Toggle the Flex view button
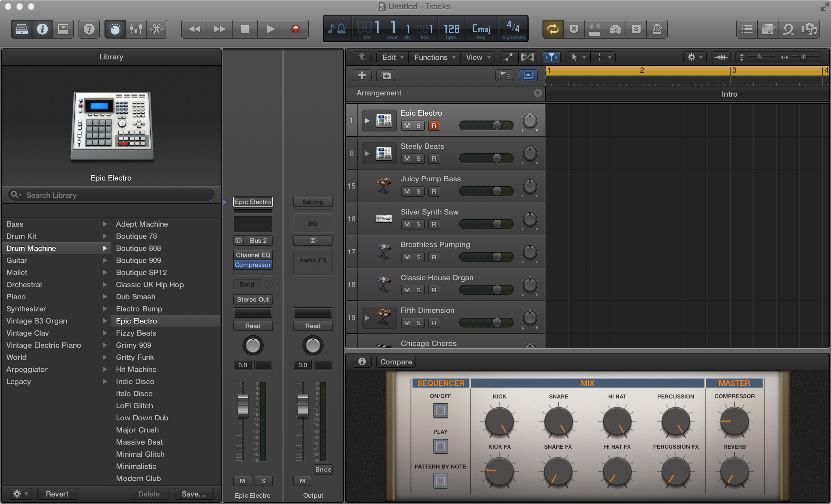The width and height of the screenshot is (831, 504). coord(527,57)
